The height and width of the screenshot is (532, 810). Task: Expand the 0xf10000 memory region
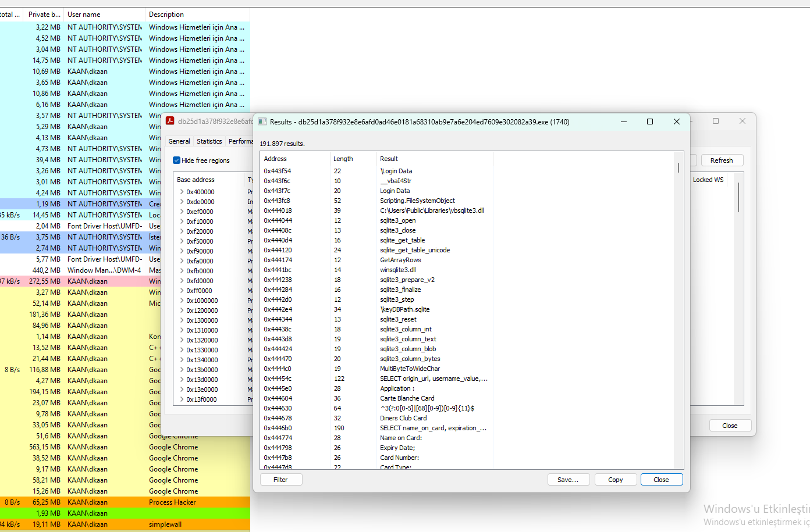(x=182, y=222)
